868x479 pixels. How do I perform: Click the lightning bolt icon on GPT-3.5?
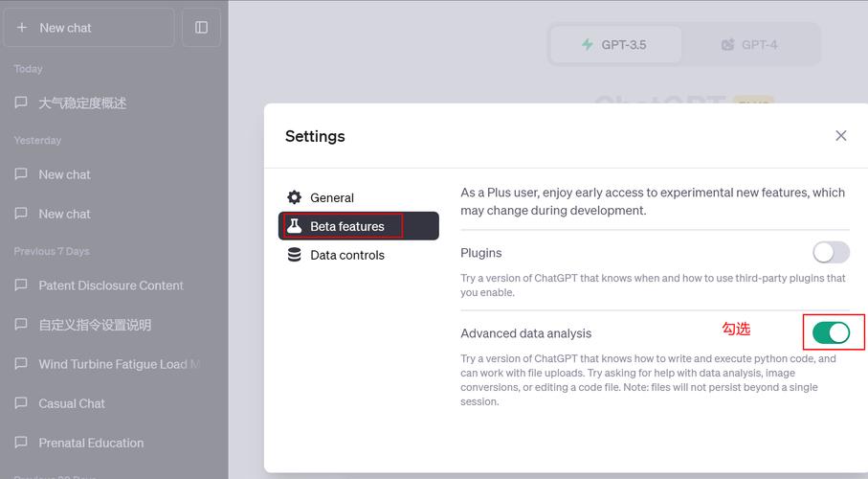(588, 45)
